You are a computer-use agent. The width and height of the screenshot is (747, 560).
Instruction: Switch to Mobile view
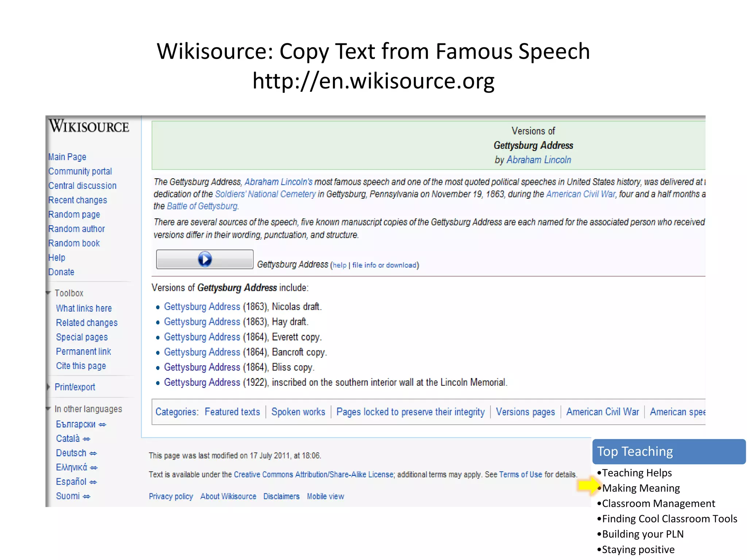(325, 496)
